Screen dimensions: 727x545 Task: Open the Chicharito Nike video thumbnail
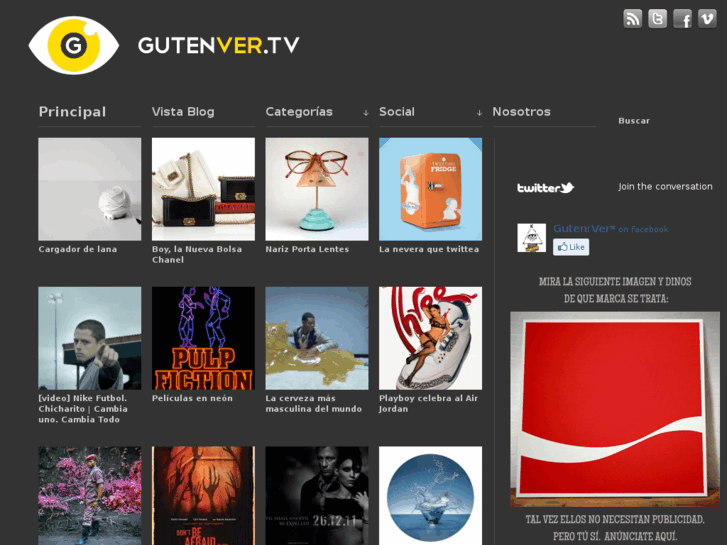(x=89, y=338)
